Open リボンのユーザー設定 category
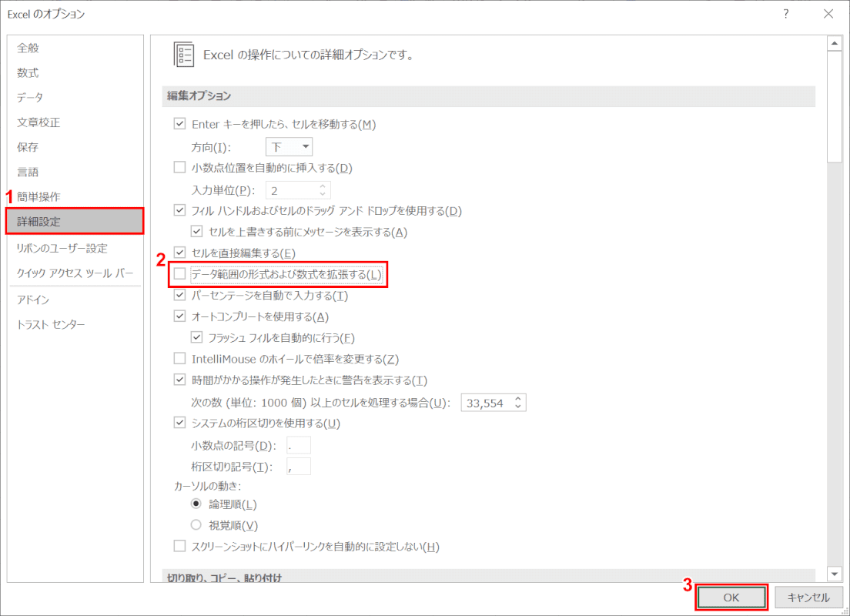This screenshot has width=850, height=616. pos(75,249)
